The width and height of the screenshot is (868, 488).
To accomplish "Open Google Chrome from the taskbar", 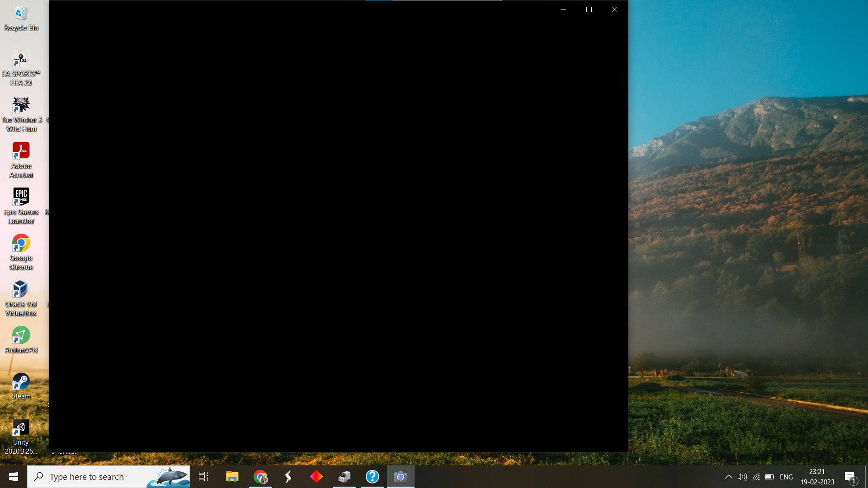I will click(260, 477).
